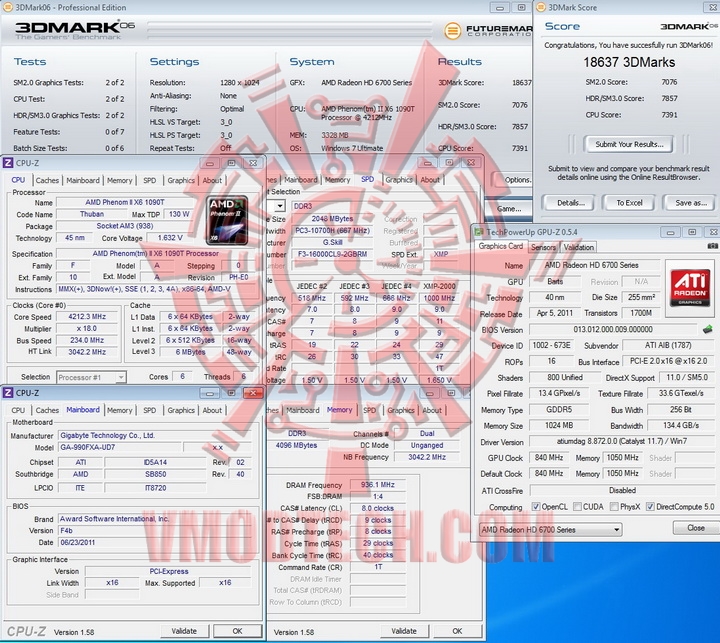The height and width of the screenshot is (643, 720).
Task: Click the Close button in GPU-Z
Action: tap(696, 528)
